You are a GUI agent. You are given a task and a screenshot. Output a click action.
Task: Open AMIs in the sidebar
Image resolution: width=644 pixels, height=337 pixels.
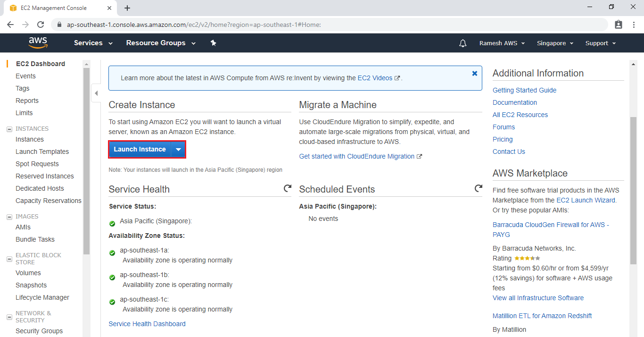click(23, 227)
